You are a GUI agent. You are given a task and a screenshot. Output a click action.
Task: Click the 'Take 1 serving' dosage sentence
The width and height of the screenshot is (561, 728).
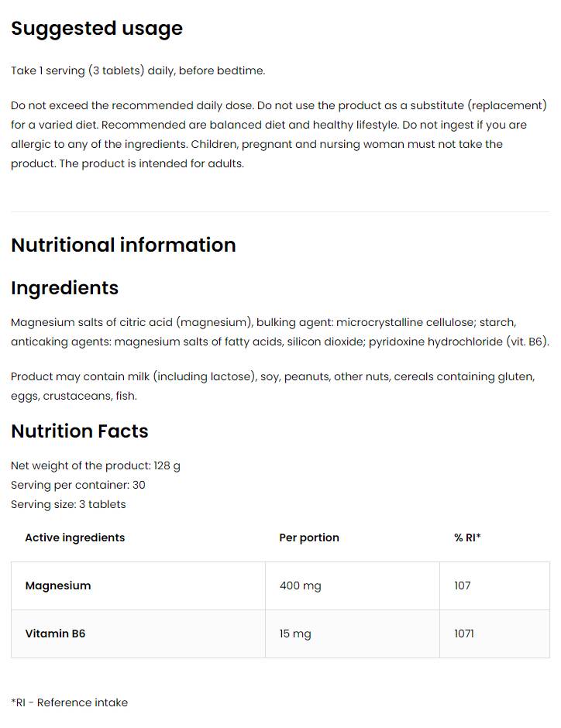click(x=138, y=70)
